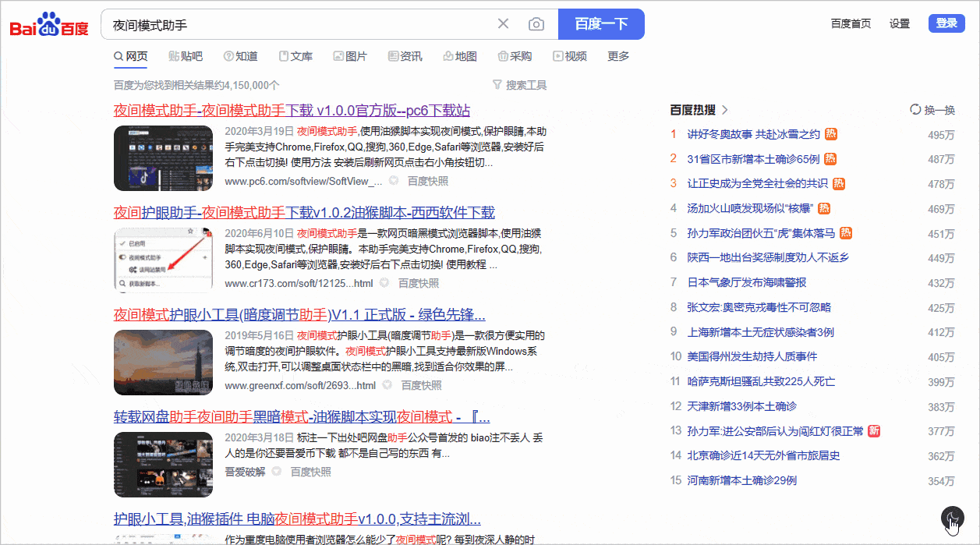Viewport: 980px width, 545px height.
Task: Expand the 百度热搜 chevron
Action: click(725, 110)
